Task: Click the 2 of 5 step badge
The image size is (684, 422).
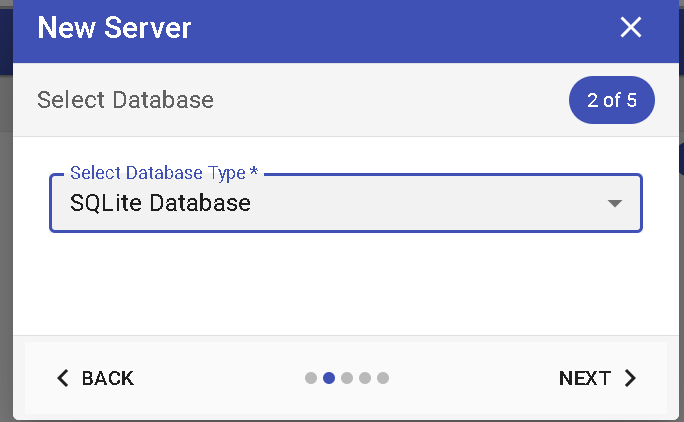Action: 612,100
